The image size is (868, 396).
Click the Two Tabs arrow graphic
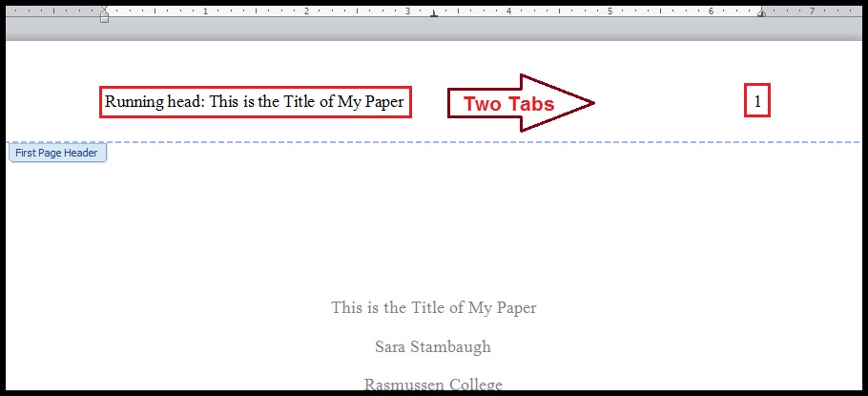(521, 103)
